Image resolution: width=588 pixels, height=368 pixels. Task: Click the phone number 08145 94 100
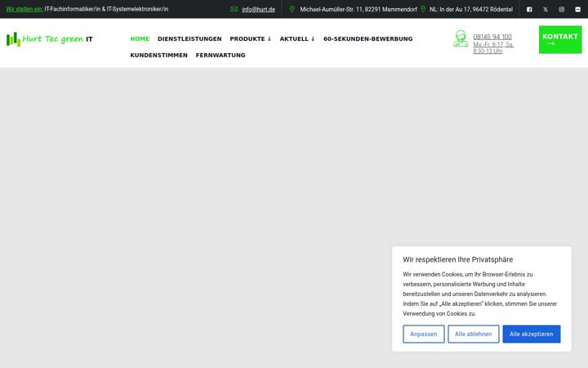click(492, 37)
